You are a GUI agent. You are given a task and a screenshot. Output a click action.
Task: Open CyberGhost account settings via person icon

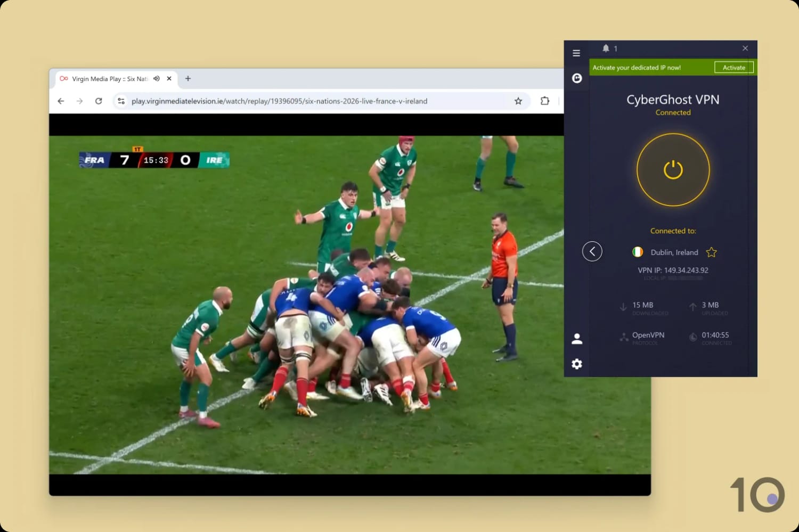point(576,338)
